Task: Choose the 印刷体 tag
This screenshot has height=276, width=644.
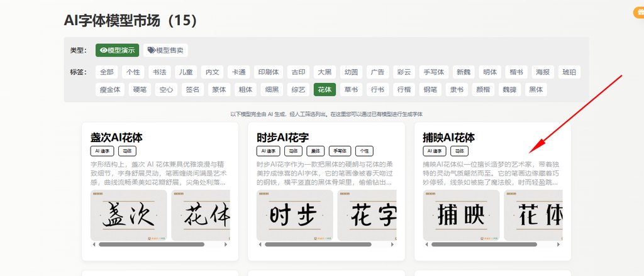Action: pos(268,72)
